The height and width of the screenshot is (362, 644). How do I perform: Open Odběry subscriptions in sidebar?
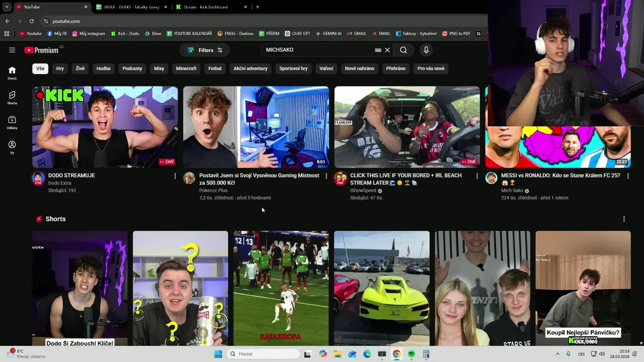coord(12,123)
